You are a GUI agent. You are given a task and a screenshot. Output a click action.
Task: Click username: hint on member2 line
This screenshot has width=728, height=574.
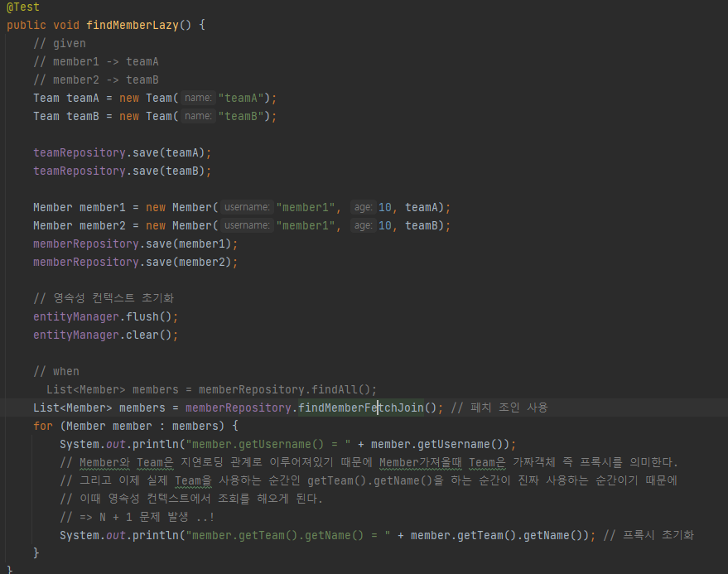[247, 225]
